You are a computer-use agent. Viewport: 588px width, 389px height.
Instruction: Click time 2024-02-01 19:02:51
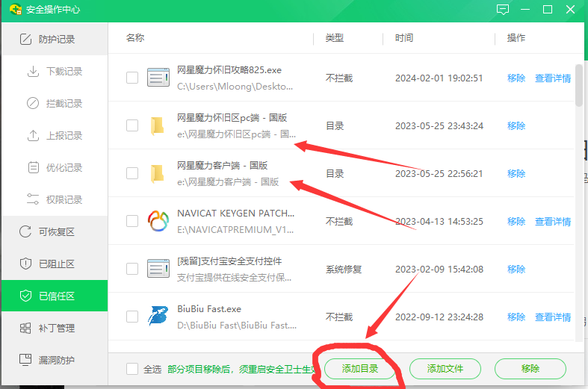[x=439, y=78]
